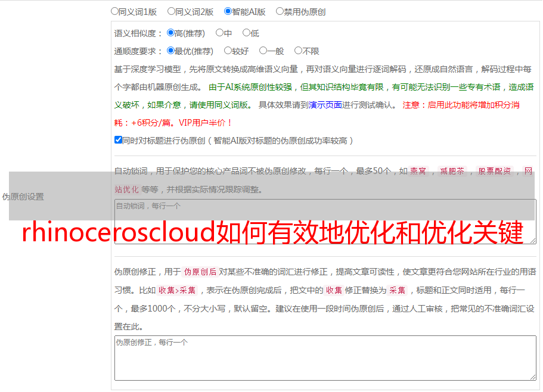
Task: Set 语义相似度 to 低
Action: (x=246, y=33)
